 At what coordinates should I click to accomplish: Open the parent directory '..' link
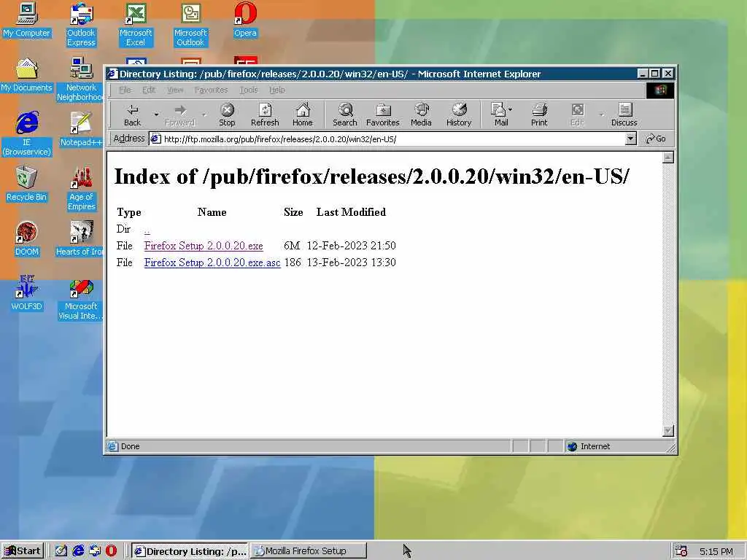147,230
